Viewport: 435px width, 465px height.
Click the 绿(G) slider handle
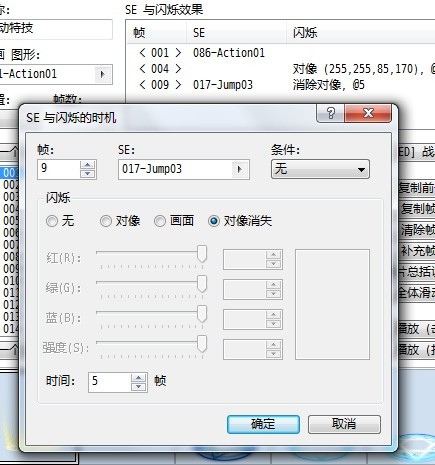(202, 284)
